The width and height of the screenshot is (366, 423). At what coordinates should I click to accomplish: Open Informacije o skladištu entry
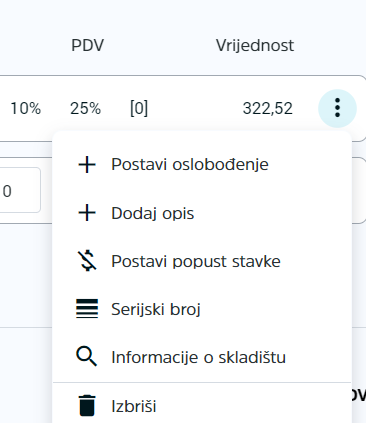(202, 357)
